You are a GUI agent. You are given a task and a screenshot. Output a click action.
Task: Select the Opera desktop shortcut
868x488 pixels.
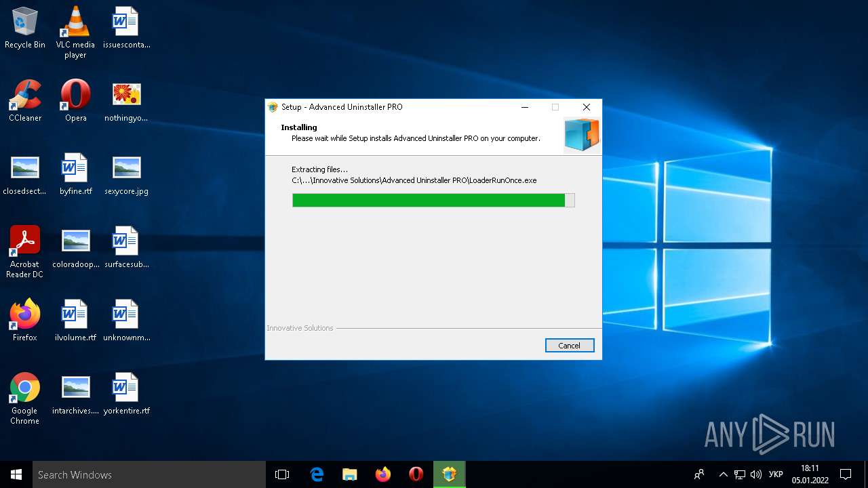tap(75, 101)
